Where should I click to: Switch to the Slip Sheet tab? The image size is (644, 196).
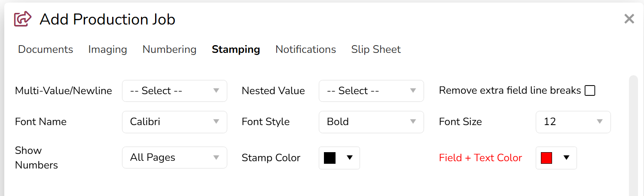point(376,49)
